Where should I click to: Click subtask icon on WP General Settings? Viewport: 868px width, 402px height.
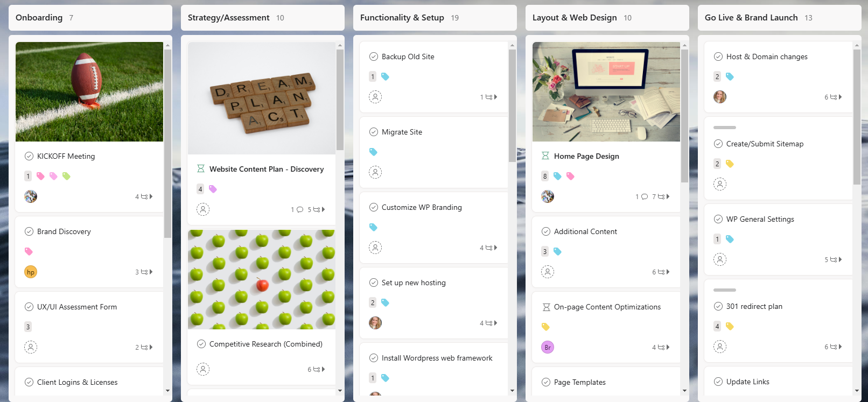click(834, 259)
